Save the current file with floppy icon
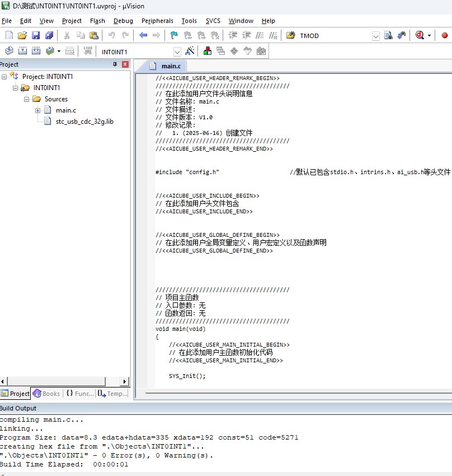 point(36,35)
